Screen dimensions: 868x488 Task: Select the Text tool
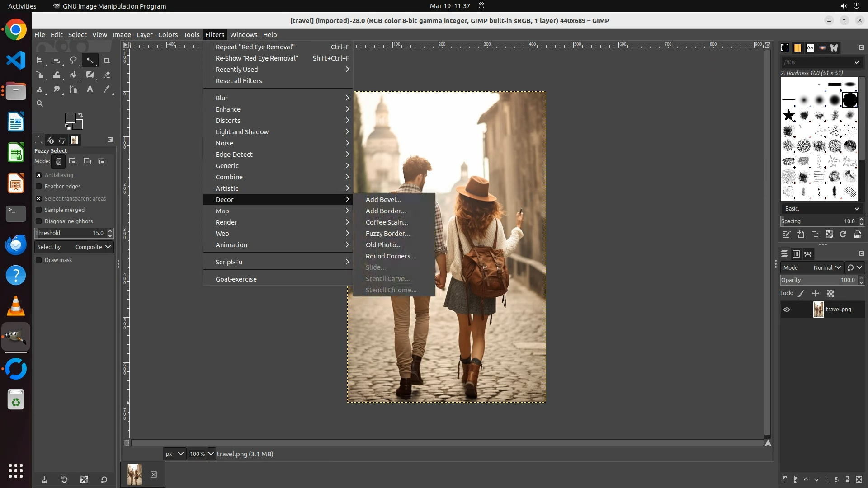(90, 89)
